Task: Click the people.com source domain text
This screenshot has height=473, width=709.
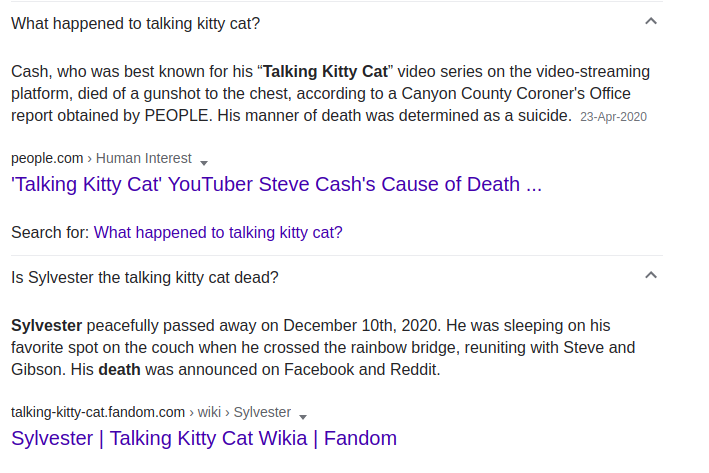Action: coord(47,158)
